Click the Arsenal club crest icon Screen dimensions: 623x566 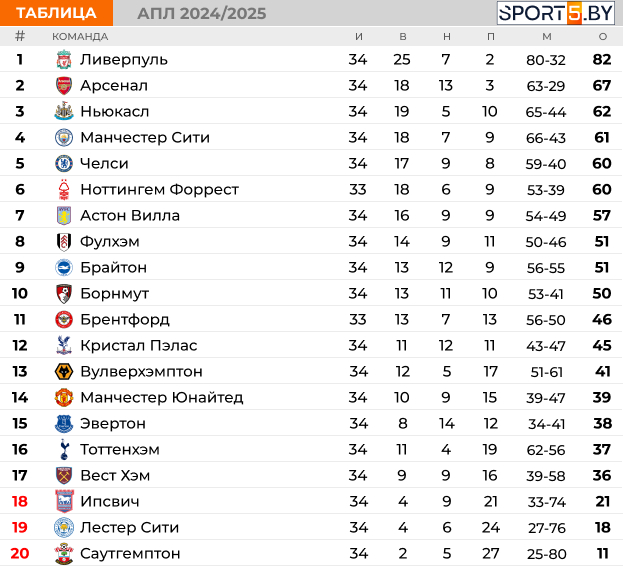pos(64,86)
